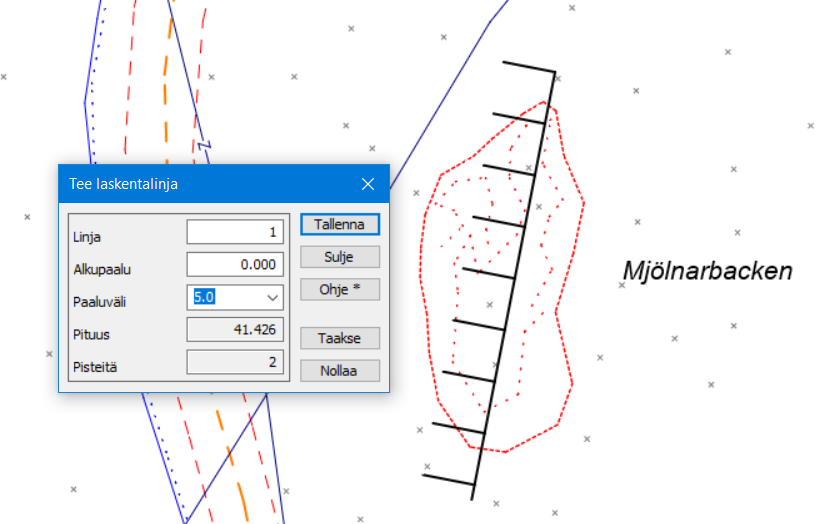Open help with the Ohje * button
Viewport: 827px width, 524px height.
point(340,290)
